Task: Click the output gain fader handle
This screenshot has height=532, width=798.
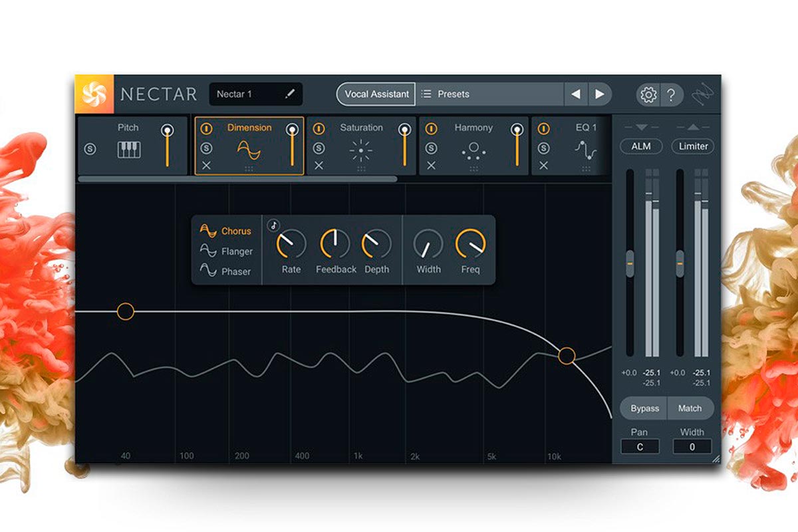Action: tap(680, 264)
